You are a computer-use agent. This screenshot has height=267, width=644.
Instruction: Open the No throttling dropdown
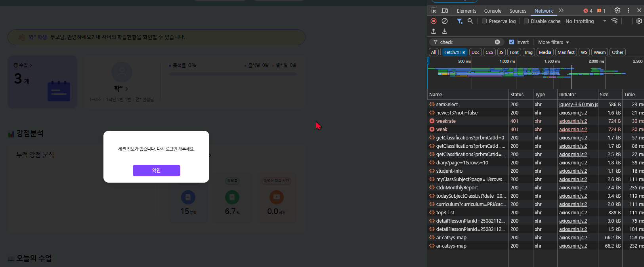[586, 21]
